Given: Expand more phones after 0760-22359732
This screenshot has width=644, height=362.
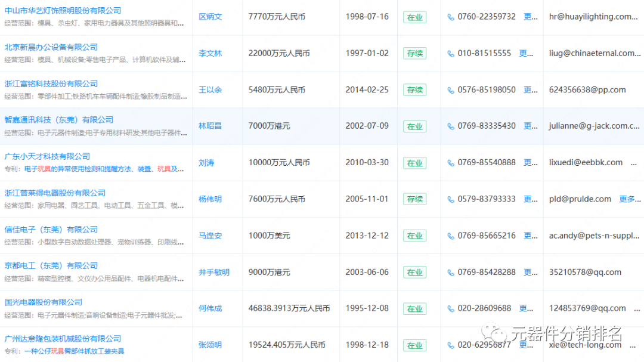Looking at the screenshot, I should [531, 17].
